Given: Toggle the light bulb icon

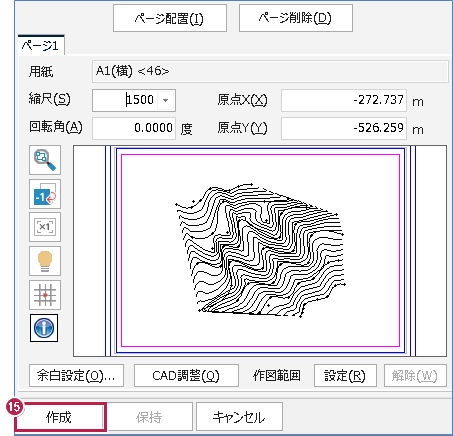Looking at the screenshot, I should pos(45,261).
